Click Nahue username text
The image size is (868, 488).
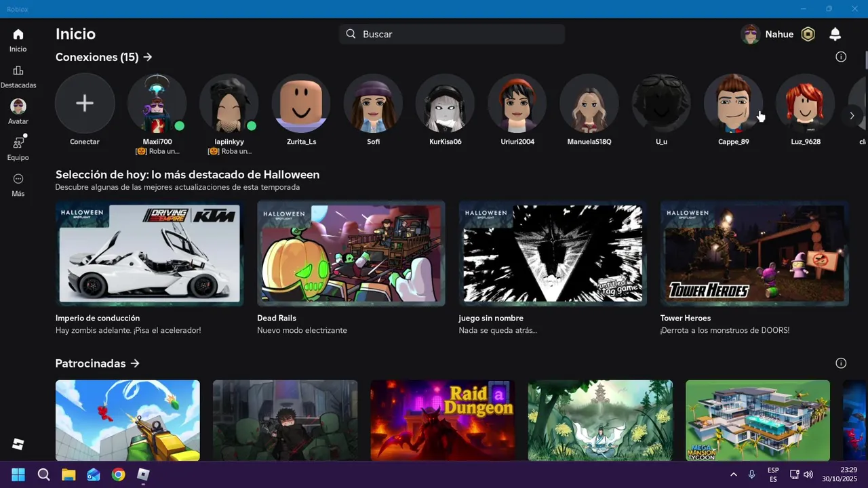(779, 34)
